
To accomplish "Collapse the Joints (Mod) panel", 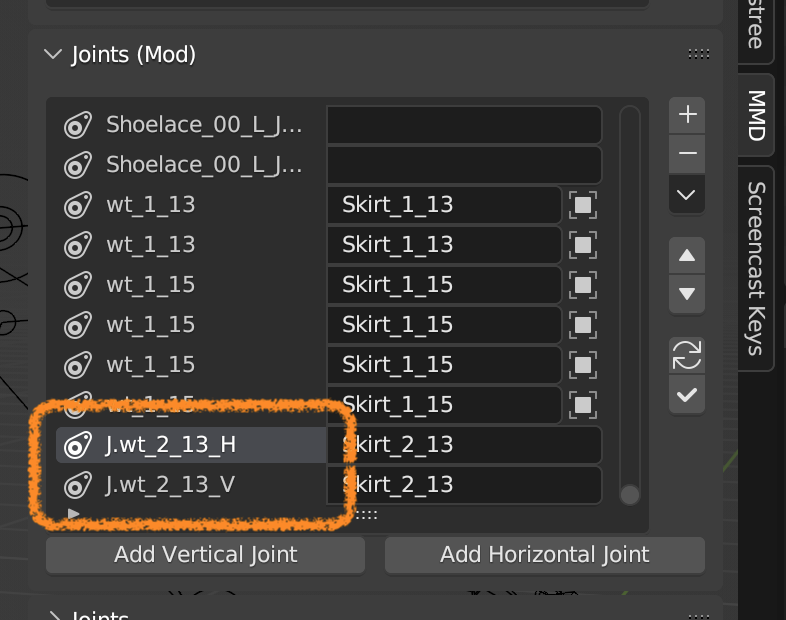I will tap(53, 55).
